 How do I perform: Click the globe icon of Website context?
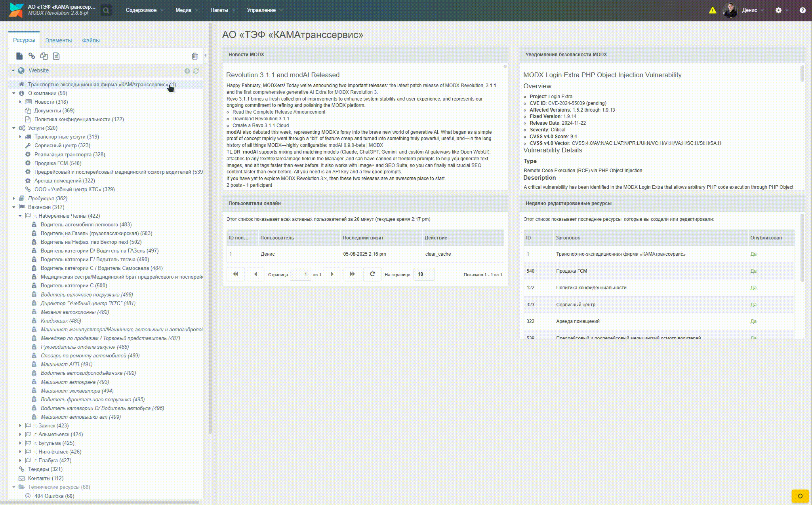[21, 70]
